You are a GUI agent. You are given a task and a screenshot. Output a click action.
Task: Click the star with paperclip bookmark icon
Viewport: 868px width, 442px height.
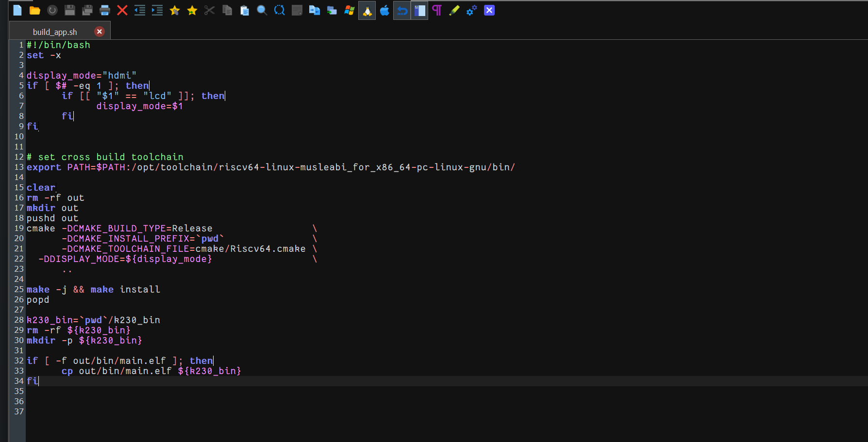tap(175, 10)
